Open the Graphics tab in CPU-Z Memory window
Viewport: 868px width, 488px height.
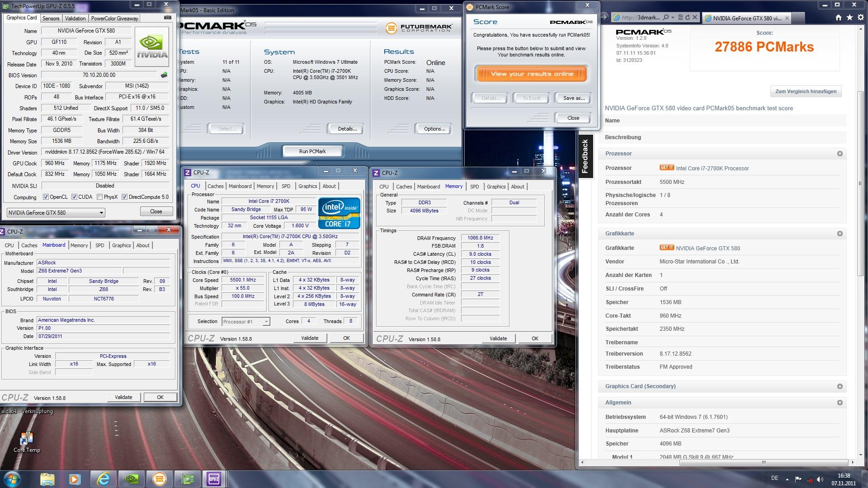(x=496, y=187)
